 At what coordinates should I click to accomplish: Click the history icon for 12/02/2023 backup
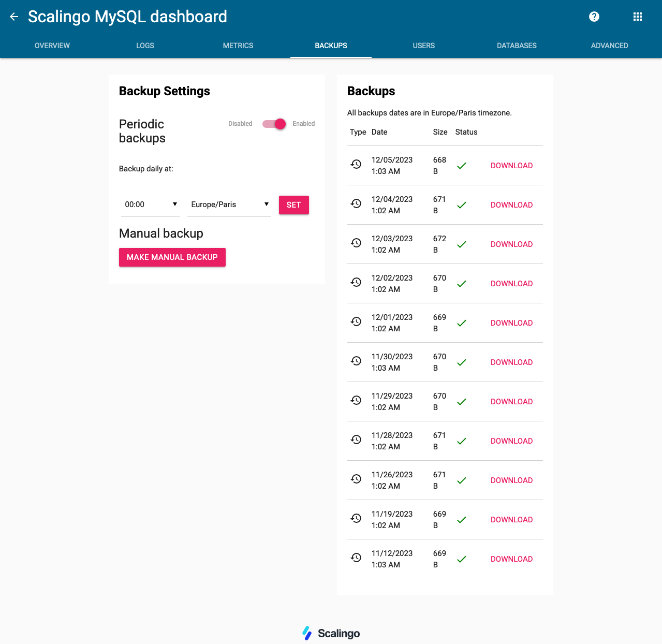(356, 282)
